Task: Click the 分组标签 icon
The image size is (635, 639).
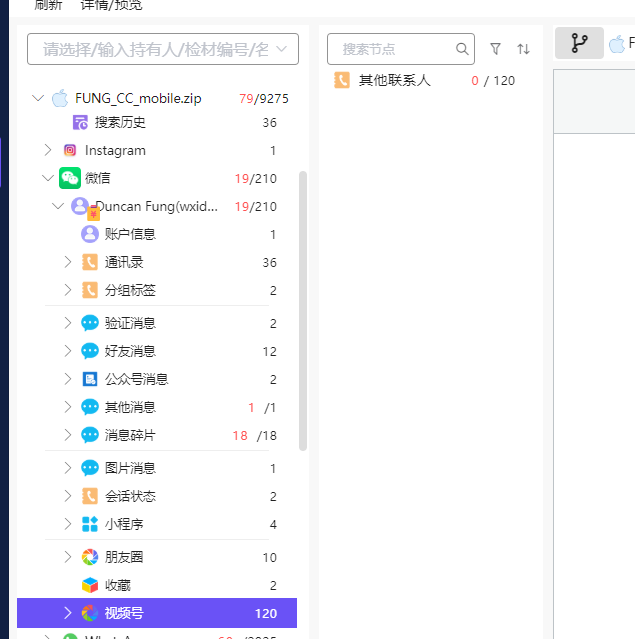Action: [90, 290]
